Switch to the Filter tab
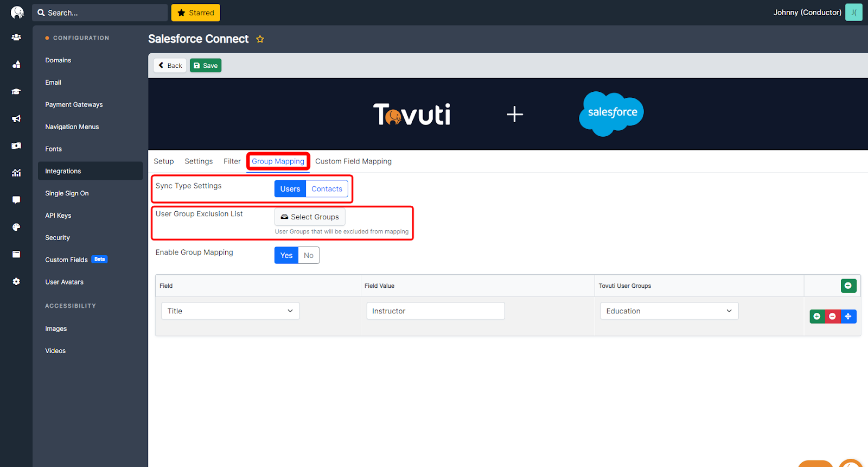The height and width of the screenshot is (467, 868). [x=232, y=161]
